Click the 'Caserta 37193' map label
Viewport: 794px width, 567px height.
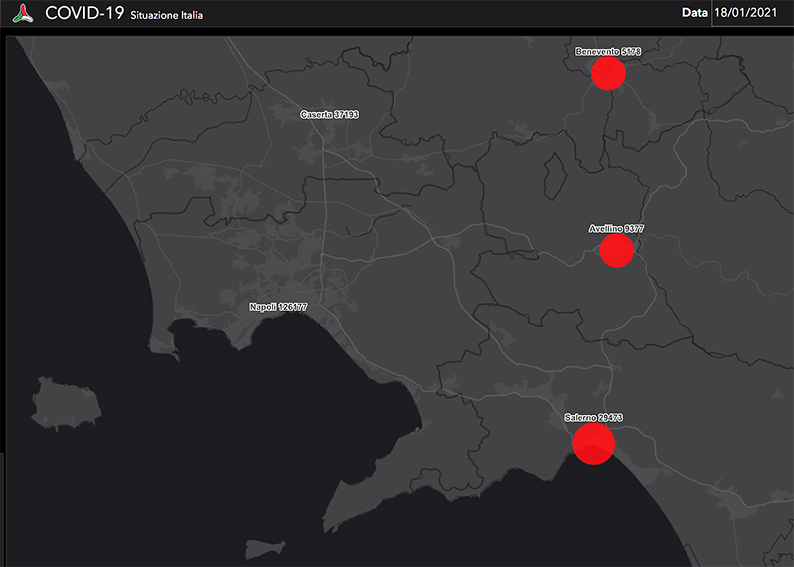(x=329, y=115)
